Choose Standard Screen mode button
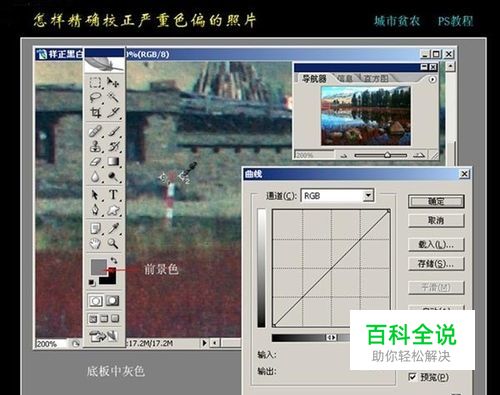The width and height of the screenshot is (500, 395). click(x=93, y=319)
